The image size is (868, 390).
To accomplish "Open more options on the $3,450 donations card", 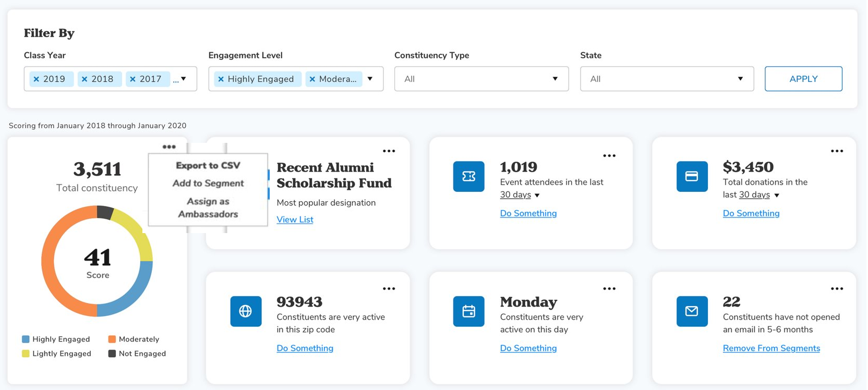I will point(837,151).
